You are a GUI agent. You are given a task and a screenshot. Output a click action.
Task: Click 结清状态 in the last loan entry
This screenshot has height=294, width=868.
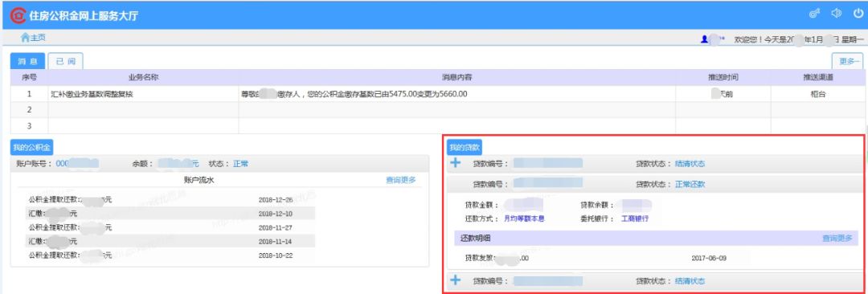click(690, 280)
